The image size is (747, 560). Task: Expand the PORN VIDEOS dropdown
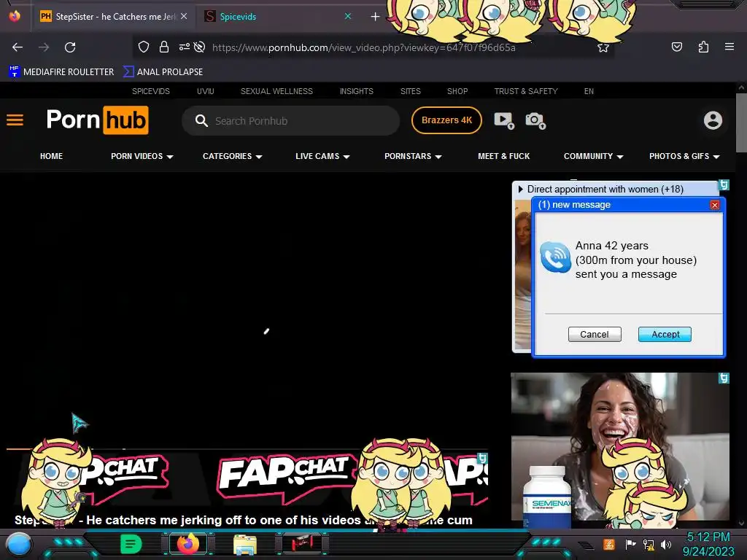tap(142, 156)
